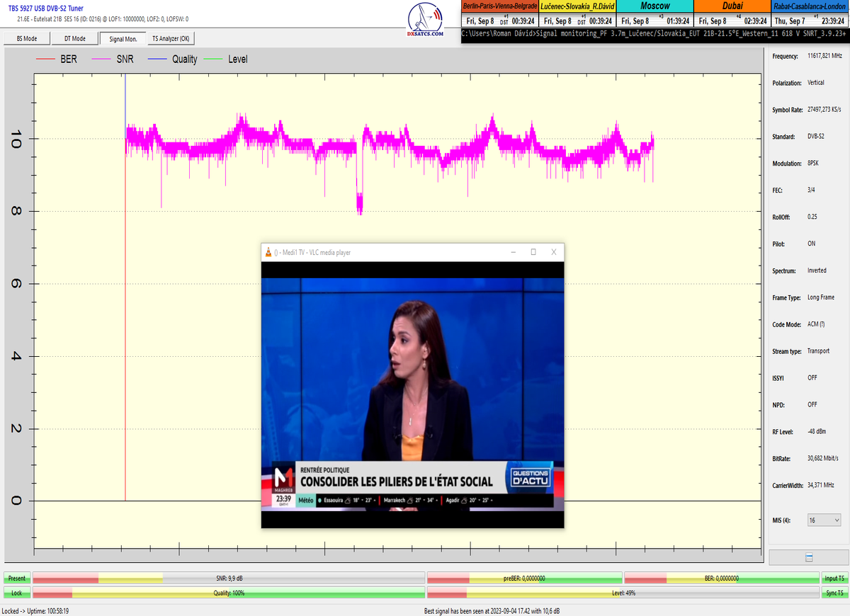Click the SNR 9,9 dB meter bar
This screenshot has height=616, width=850.
coord(229,578)
